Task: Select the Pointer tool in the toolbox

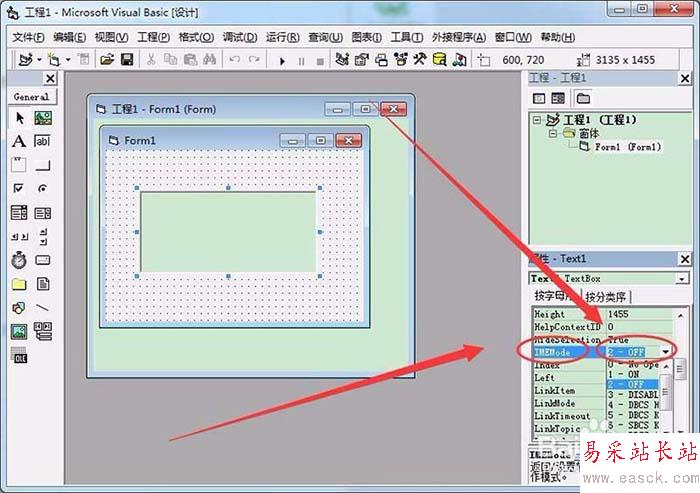Action: point(19,118)
